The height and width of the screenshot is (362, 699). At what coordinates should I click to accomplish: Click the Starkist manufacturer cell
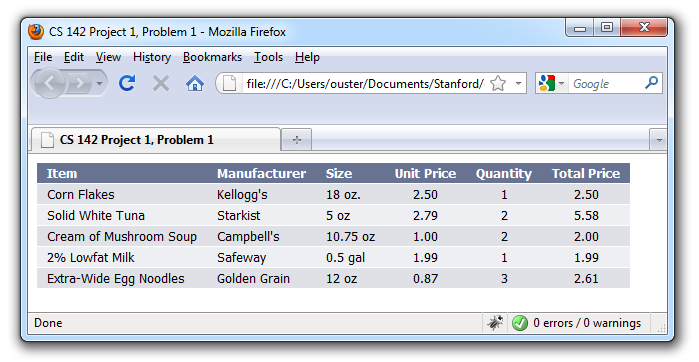pos(238,215)
